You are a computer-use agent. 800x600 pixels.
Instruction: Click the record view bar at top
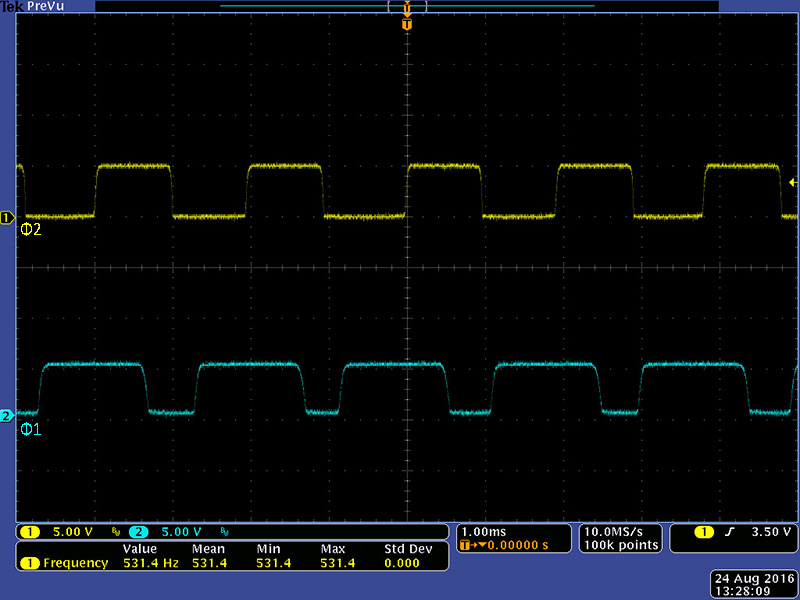coord(406,6)
